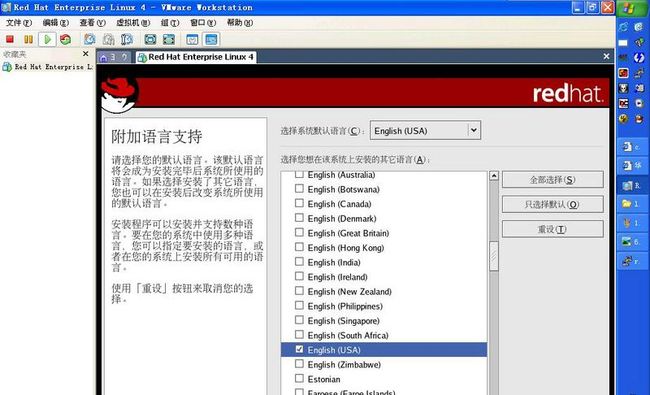650x395 pixels.
Task: Click the Revert to Snapshot icon
Action: pyautogui.click(x=108, y=39)
